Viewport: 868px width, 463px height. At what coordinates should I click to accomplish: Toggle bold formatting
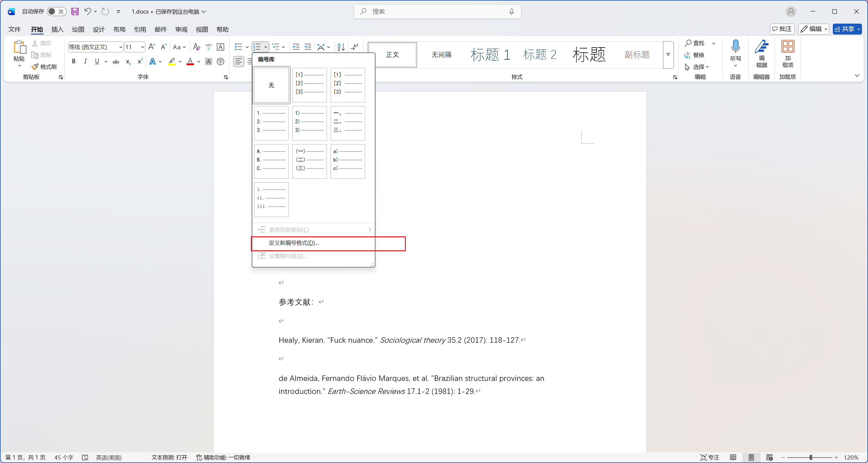point(73,61)
